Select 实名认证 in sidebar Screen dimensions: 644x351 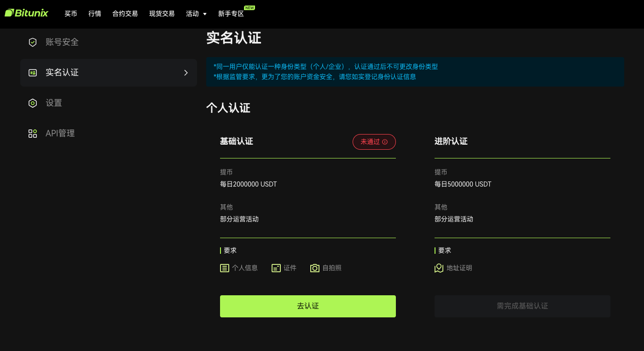pos(109,73)
